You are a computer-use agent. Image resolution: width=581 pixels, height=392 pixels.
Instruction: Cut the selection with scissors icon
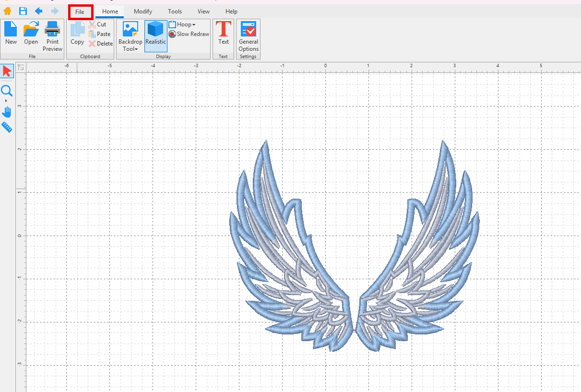pos(97,24)
